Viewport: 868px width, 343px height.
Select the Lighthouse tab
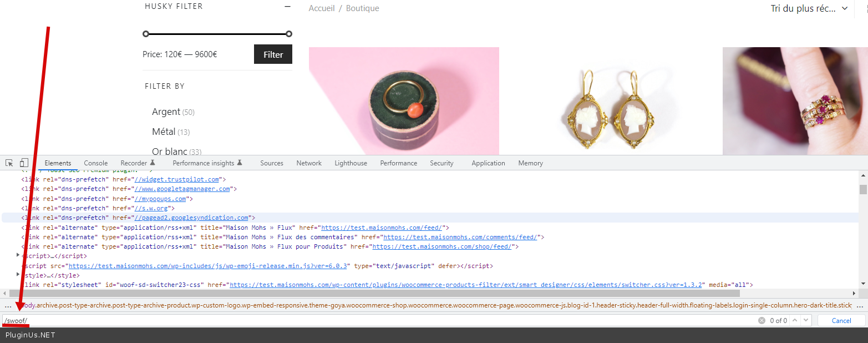point(351,163)
